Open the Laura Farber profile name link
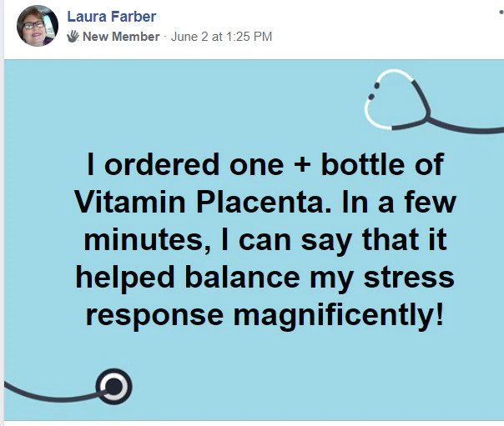The image size is (504, 426). pos(111,17)
